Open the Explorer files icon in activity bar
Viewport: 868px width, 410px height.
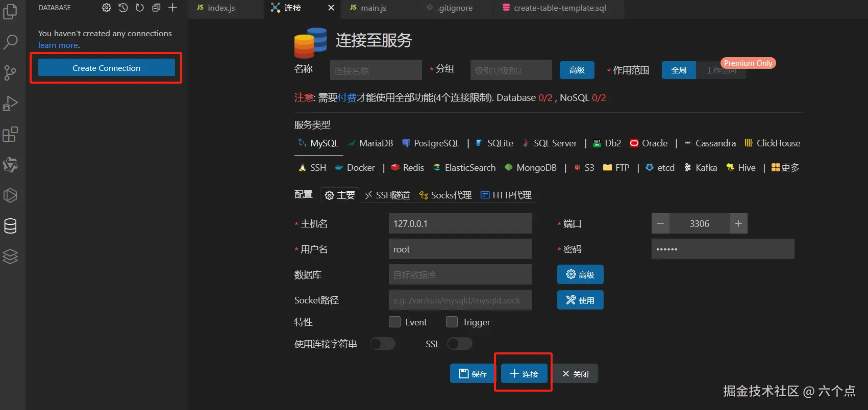click(10, 11)
